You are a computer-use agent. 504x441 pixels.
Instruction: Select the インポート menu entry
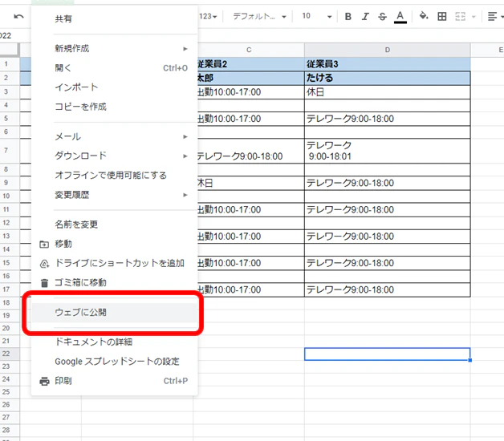point(115,87)
